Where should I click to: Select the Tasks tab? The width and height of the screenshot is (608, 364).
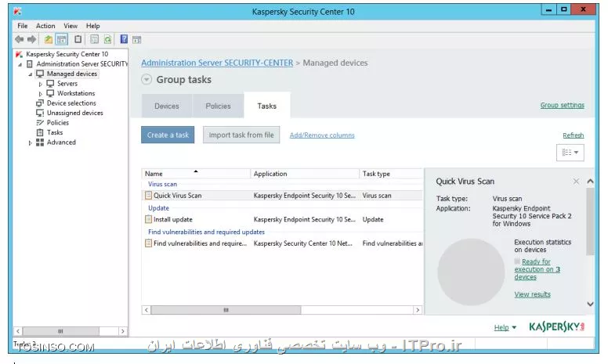pyautogui.click(x=266, y=106)
